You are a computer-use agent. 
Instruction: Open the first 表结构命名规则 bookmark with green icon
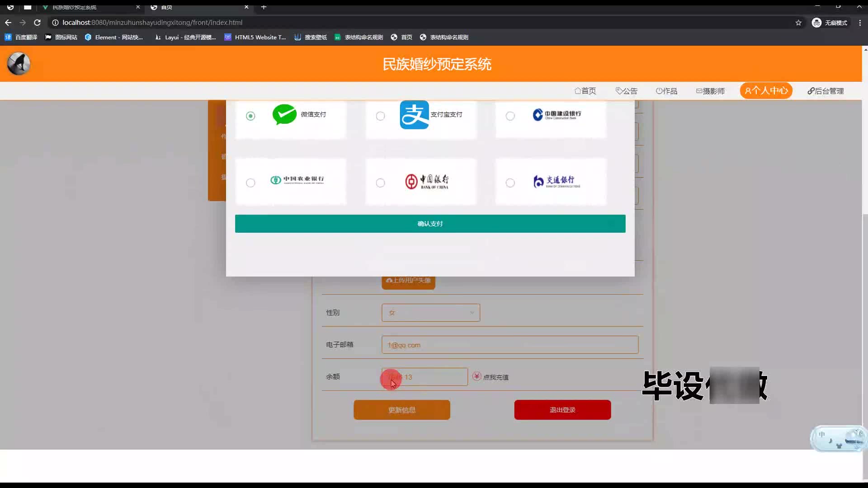(359, 37)
